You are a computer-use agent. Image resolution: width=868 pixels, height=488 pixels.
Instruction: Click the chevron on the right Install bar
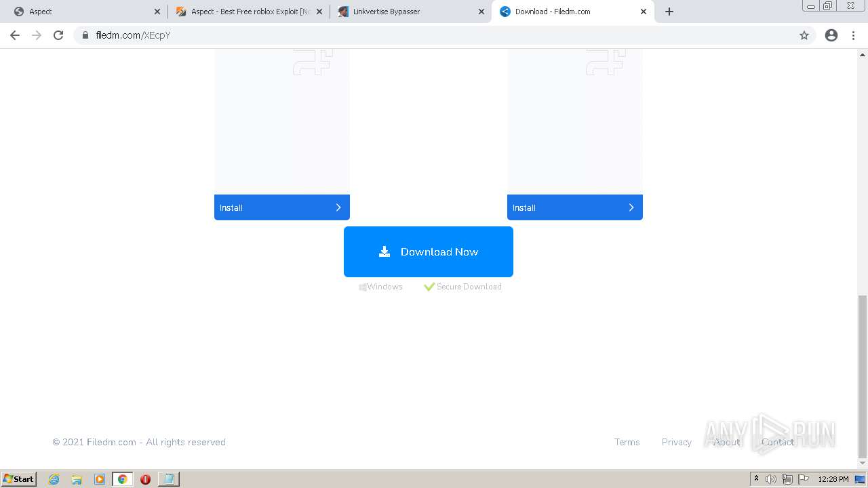(631, 207)
